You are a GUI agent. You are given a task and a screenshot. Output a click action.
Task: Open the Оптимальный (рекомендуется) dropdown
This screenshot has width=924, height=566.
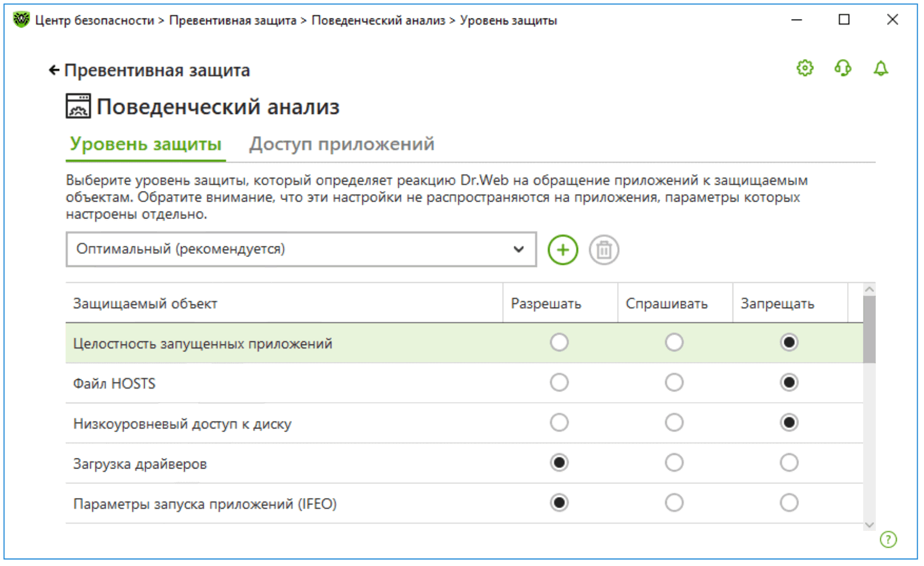301,249
